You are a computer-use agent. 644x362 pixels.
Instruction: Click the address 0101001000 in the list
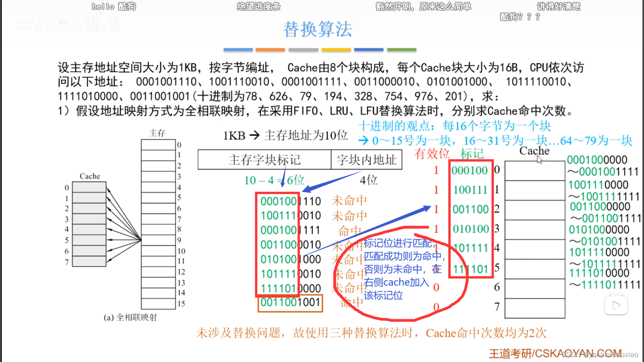290,260
